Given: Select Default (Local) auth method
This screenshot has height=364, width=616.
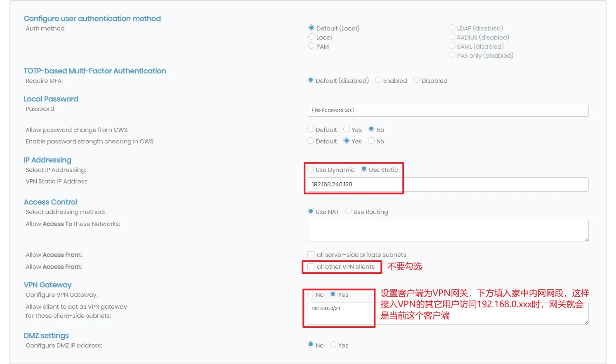Looking at the screenshot, I should click(x=312, y=28).
